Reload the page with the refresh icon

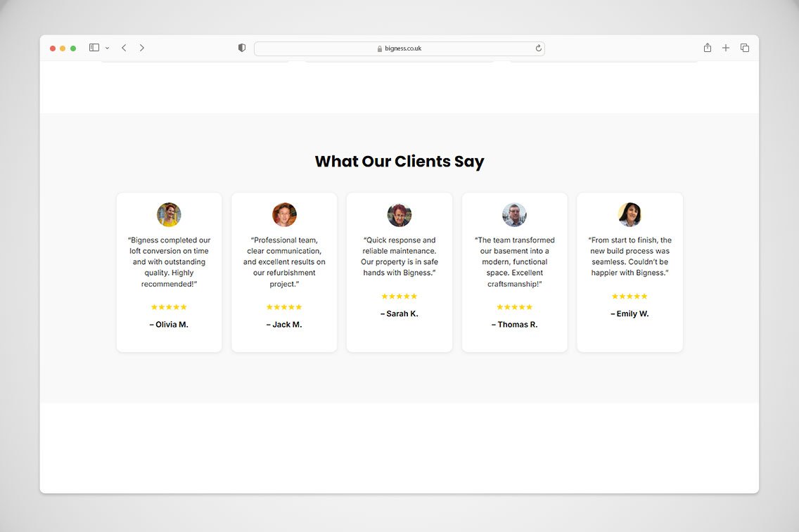(539, 48)
